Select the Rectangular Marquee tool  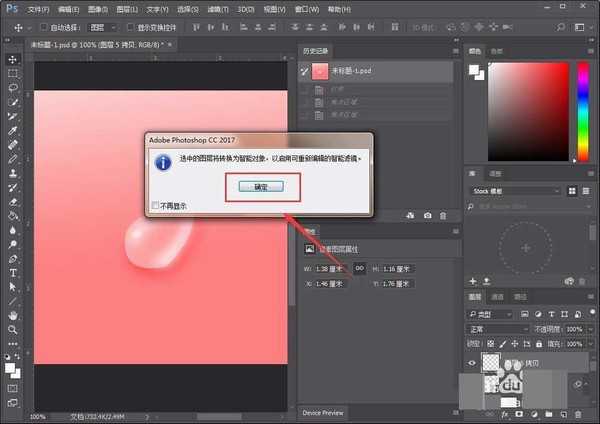pos(13,73)
